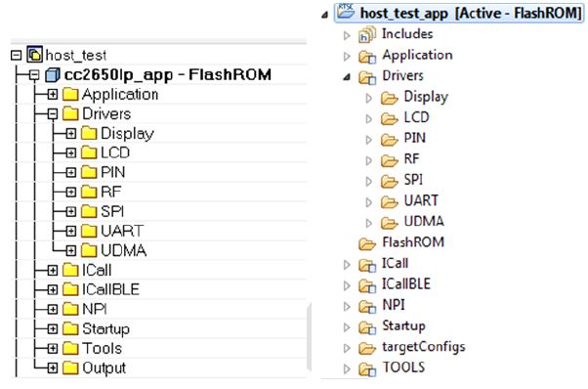Screen dimensions: 588x389
Task: Click the targetConfigs folder icon
Action: [367, 348]
